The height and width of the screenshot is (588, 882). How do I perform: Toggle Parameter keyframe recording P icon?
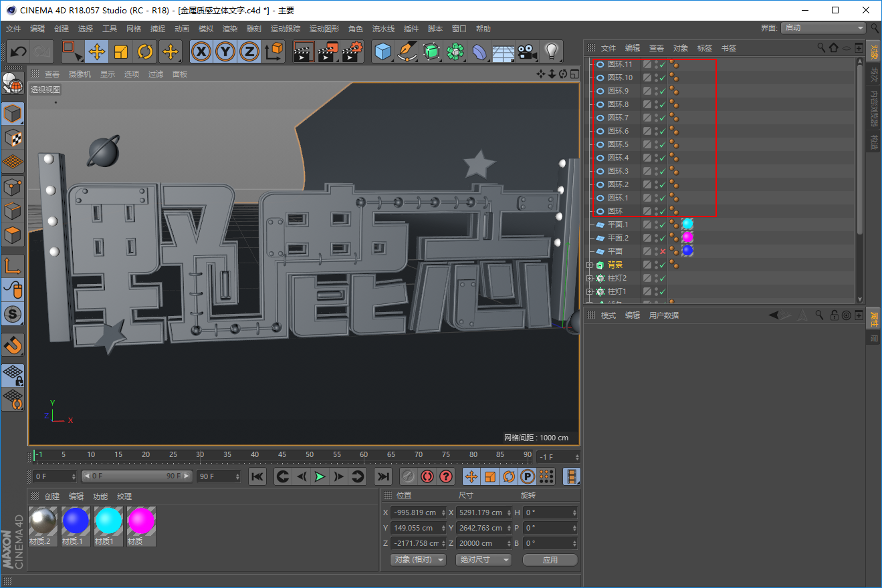pos(528,476)
